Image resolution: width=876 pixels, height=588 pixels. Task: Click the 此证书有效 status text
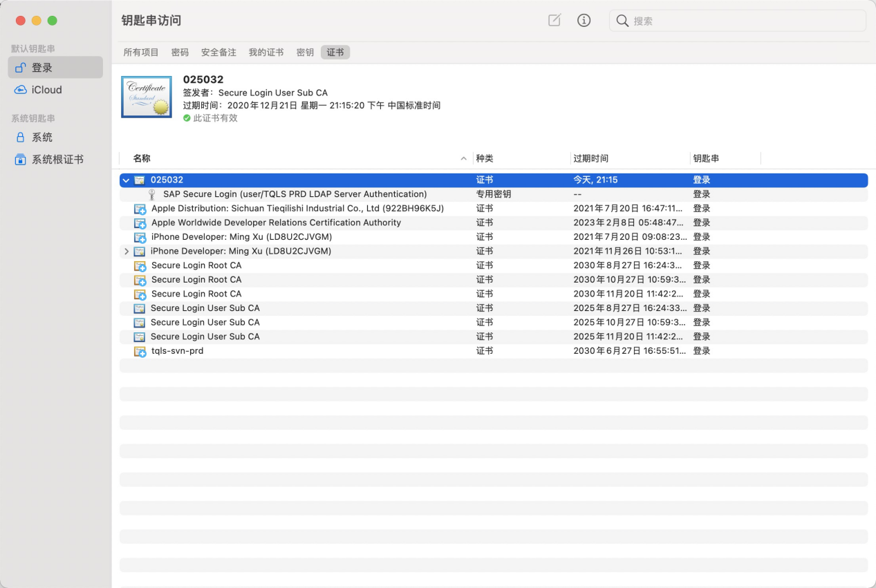pos(215,118)
